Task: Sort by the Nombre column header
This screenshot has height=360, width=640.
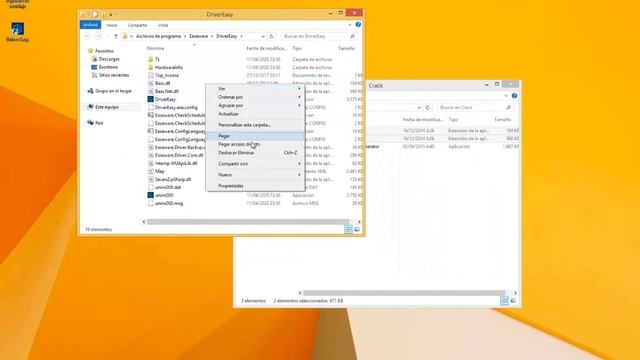Action: (156, 49)
